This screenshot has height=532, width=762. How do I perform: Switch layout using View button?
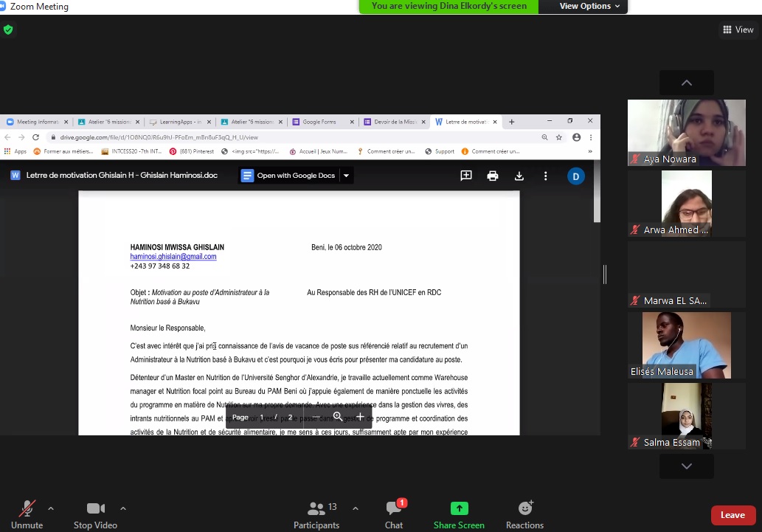738,30
